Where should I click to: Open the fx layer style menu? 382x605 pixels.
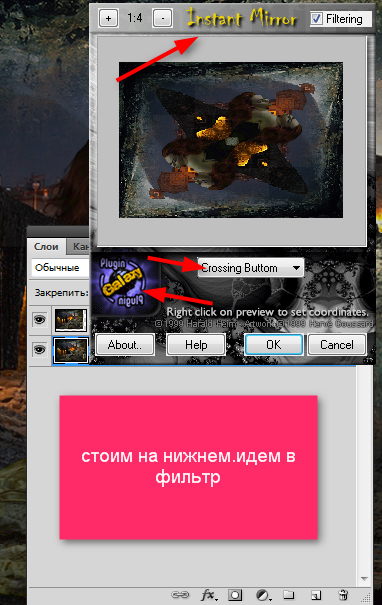[209, 595]
